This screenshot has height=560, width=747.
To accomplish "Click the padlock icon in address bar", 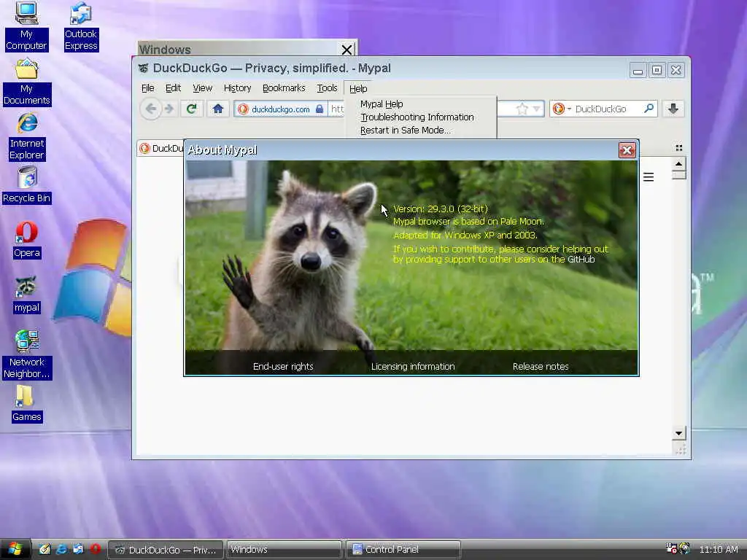I will pyautogui.click(x=320, y=109).
